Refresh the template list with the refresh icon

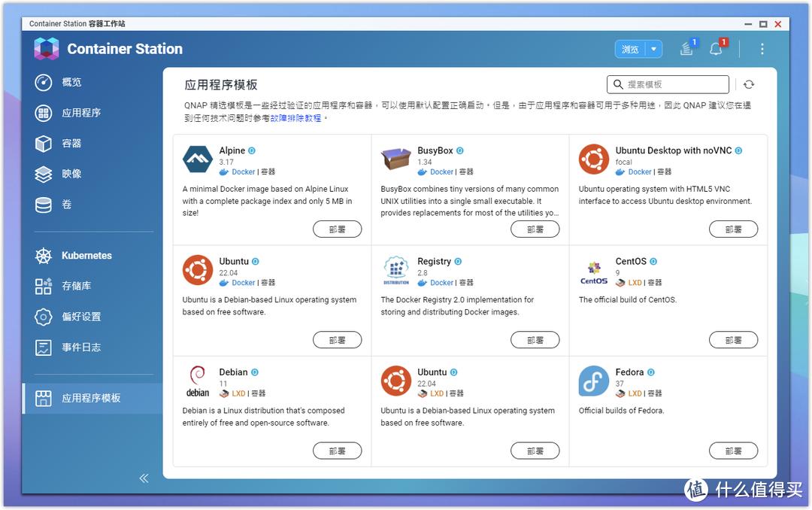(x=749, y=84)
